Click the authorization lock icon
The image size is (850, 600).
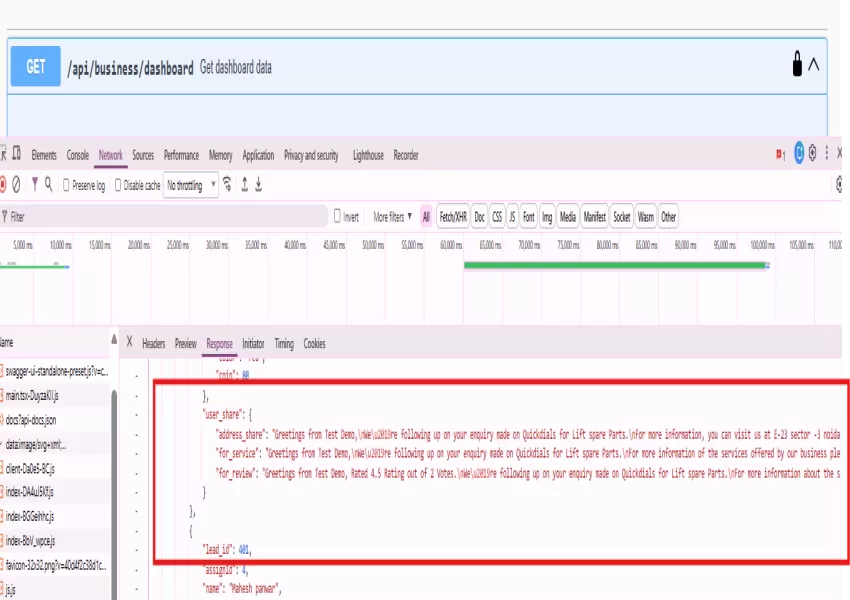[x=797, y=64]
